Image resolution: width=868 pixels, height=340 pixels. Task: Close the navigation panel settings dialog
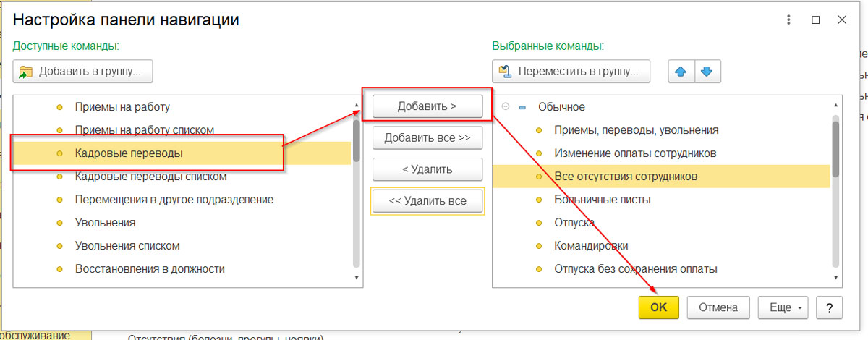pyautogui.click(x=841, y=20)
